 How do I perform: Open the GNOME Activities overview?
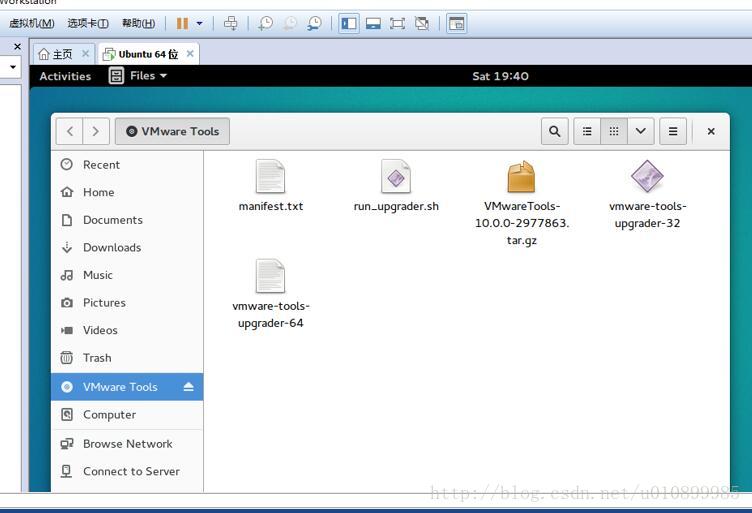click(x=65, y=76)
